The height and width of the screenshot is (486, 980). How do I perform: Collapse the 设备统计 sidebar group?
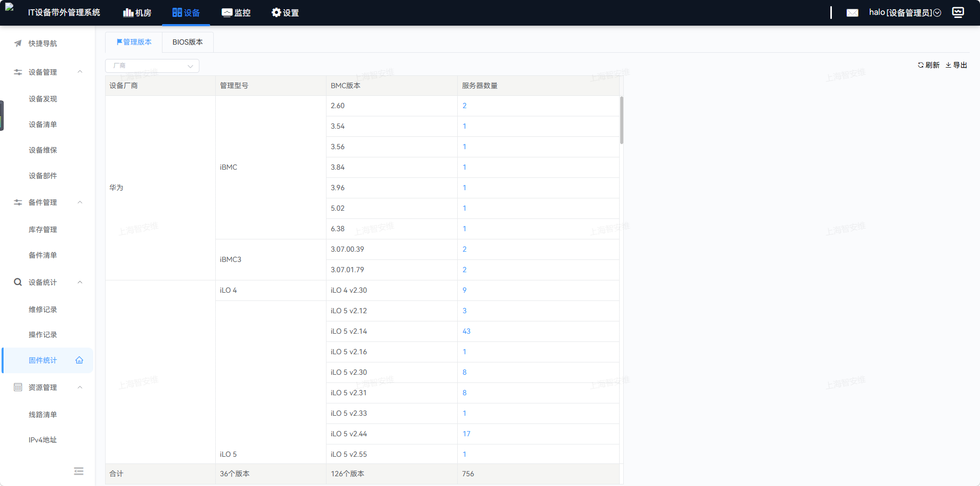(80, 282)
